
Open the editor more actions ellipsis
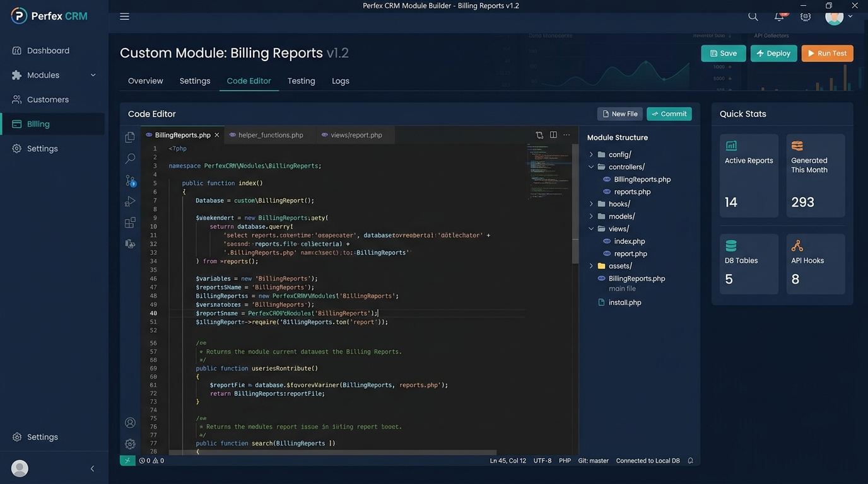pos(566,135)
